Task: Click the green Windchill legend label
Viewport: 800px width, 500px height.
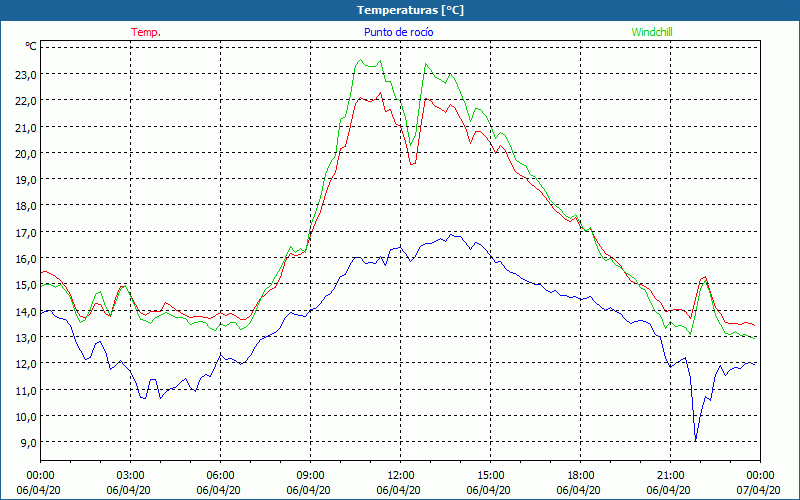Action: pyautogui.click(x=652, y=32)
